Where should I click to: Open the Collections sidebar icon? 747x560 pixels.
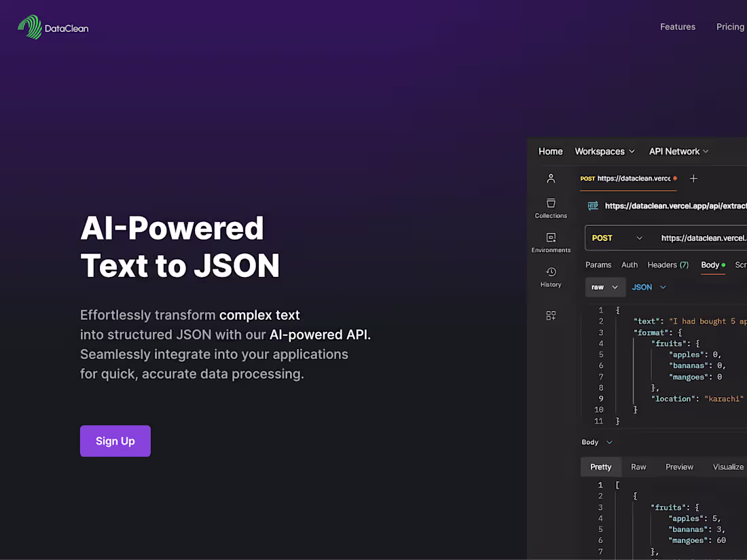[551, 208]
